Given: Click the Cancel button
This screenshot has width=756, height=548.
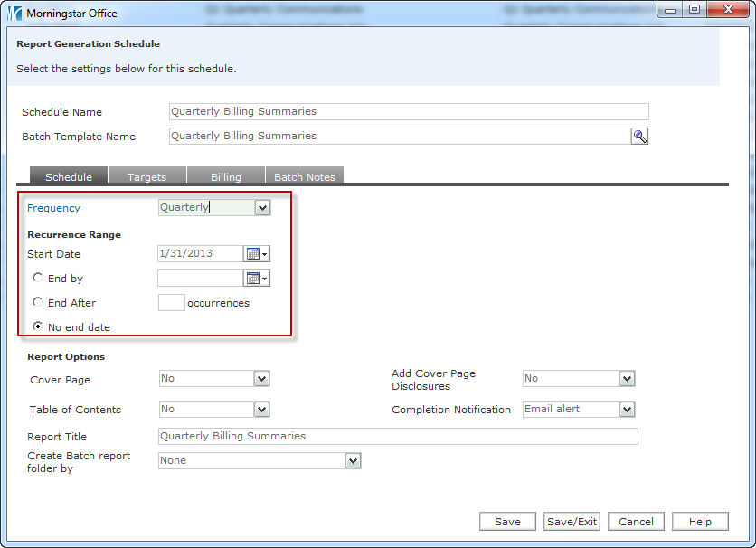Looking at the screenshot, I should pyautogui.click(x=636, y=522).
